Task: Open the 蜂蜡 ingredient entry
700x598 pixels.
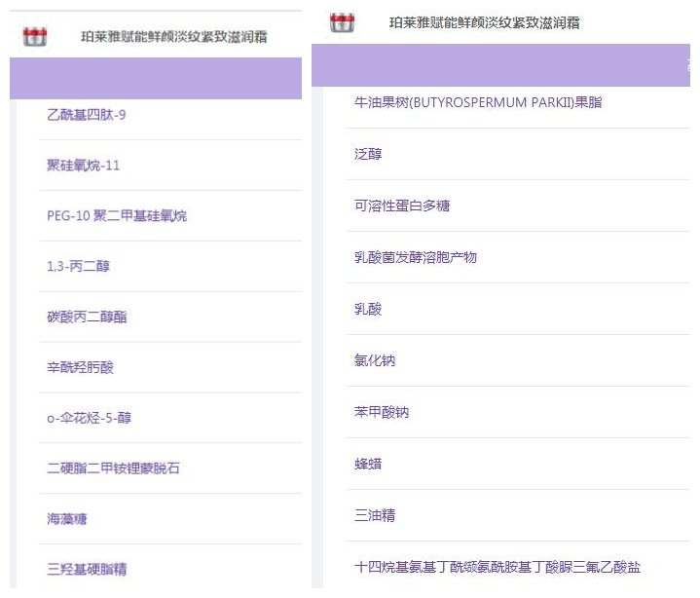Action: (x=369, y=464)
